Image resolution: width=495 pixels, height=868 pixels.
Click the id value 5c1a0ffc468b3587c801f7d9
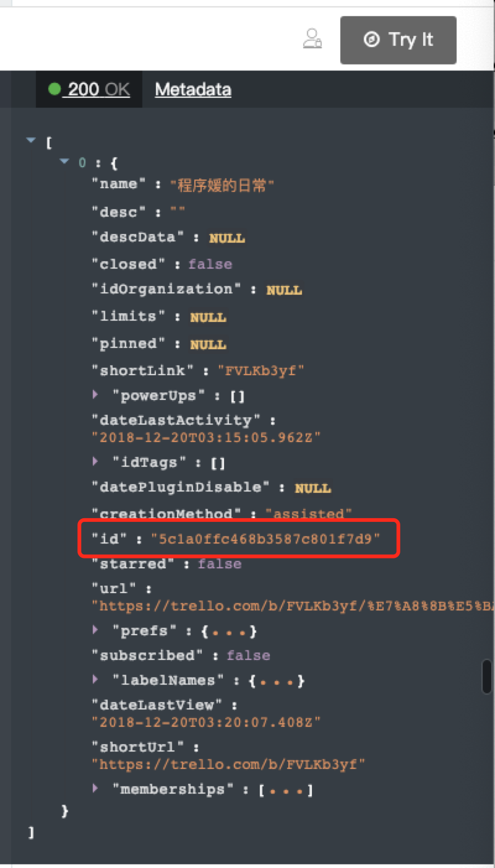tap(265, 539)
